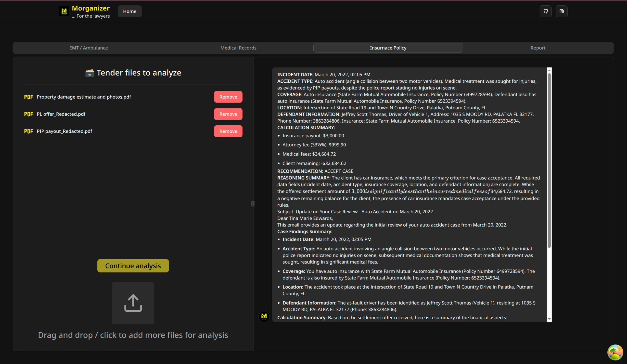The width and height of the screenshot is (627, 364).
Task: Click the PDF icon for Property damage estimate
Action: (29, 97)
